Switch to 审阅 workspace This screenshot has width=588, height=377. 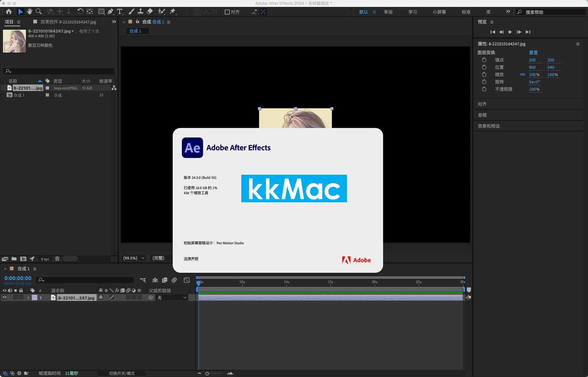[x=388, y=12]
